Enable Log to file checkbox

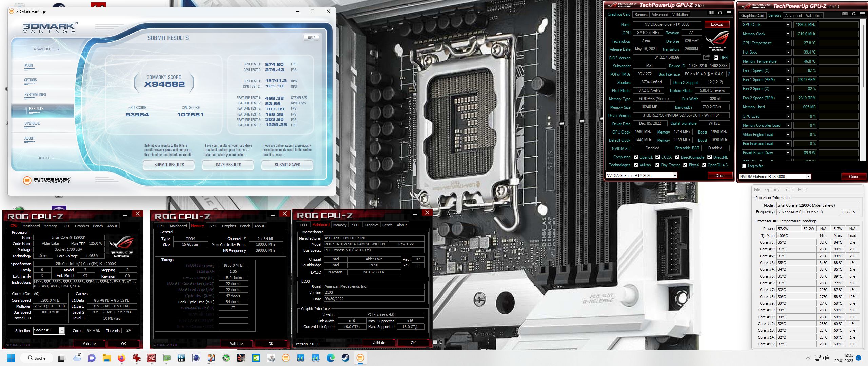[x=744, y=166]
